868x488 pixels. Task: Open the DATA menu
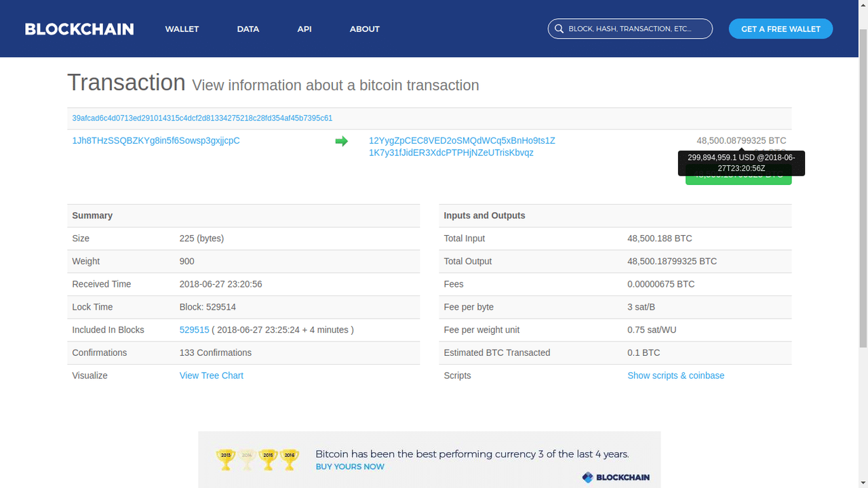tap(248, 29)
